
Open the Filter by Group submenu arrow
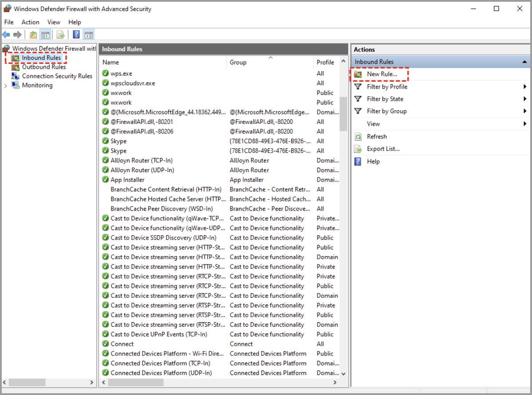[524, 111]
